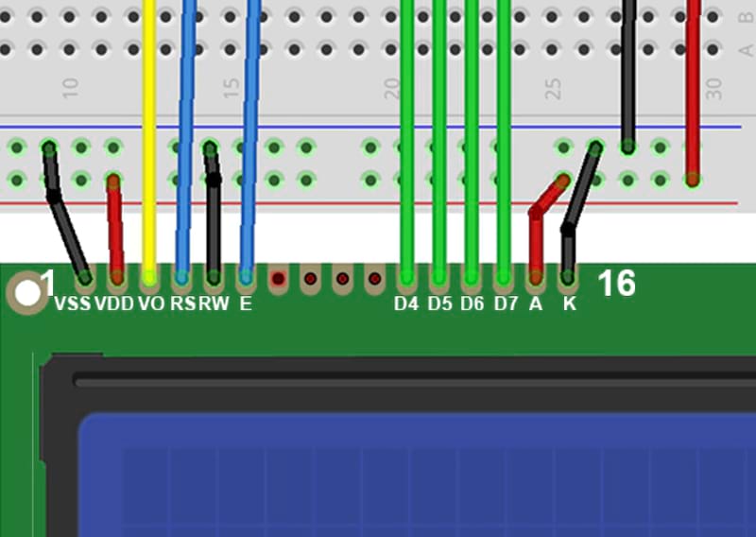This screenshot has width=756, height=537.
Task: Select the long black wire near column 30
Action: point(628,78)
